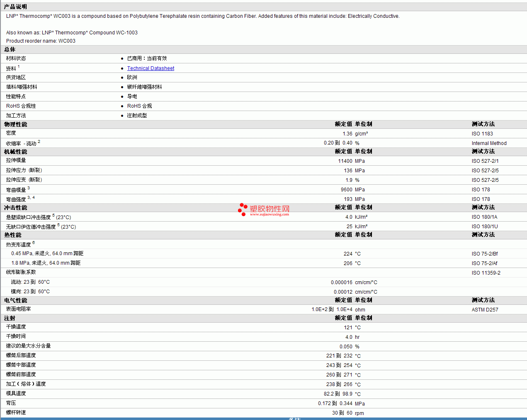Image resolution: width=527 pixels, height=420 pixels.
Task: Open the Technical Datasheet link
Action: 151,68
